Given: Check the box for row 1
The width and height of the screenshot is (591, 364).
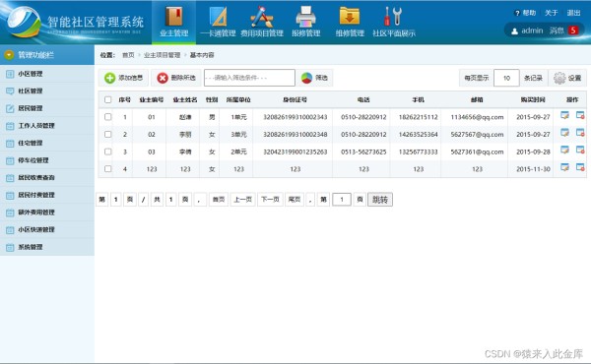Looking at the screenshot, I should 107,117.
